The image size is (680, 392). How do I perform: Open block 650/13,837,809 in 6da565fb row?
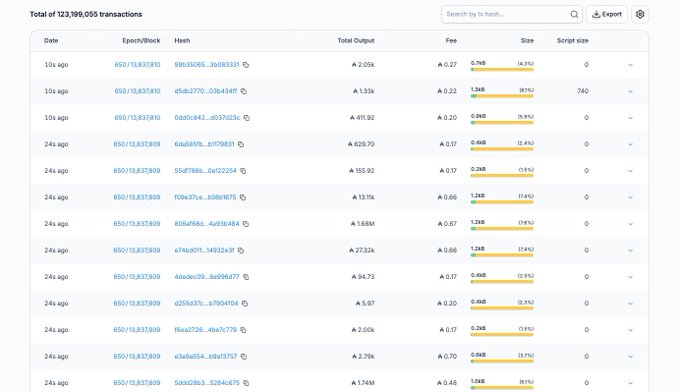click(x=137, y=144)
